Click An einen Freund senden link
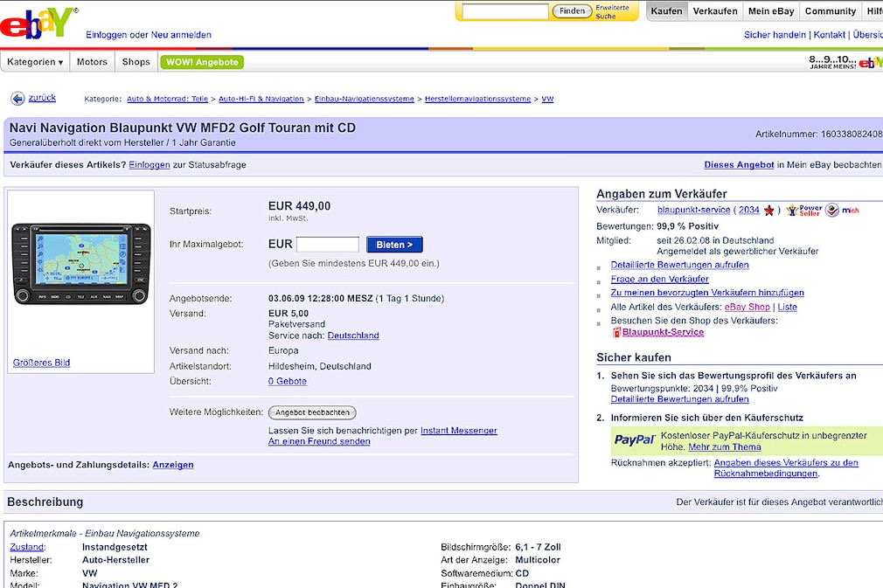Image resolution: width=883 pixels, height=588 pixels. (319, 442)
